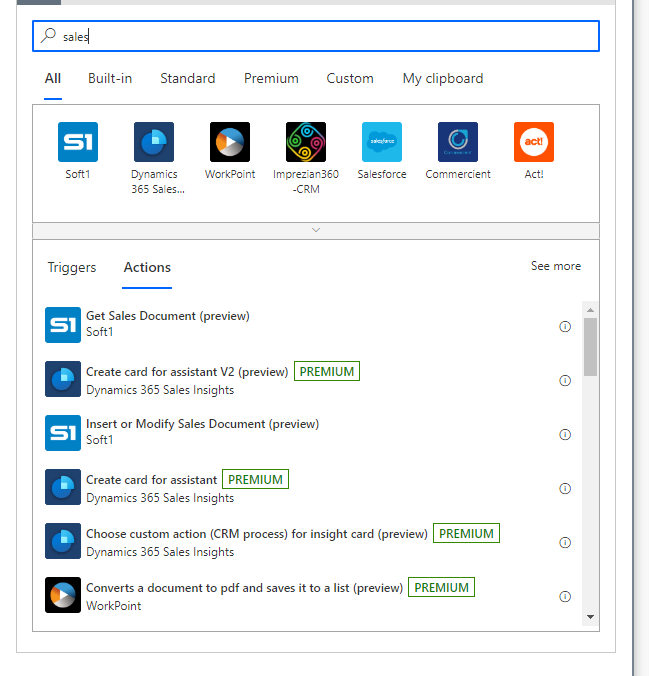Switch to the Premium filter tab

271,78
